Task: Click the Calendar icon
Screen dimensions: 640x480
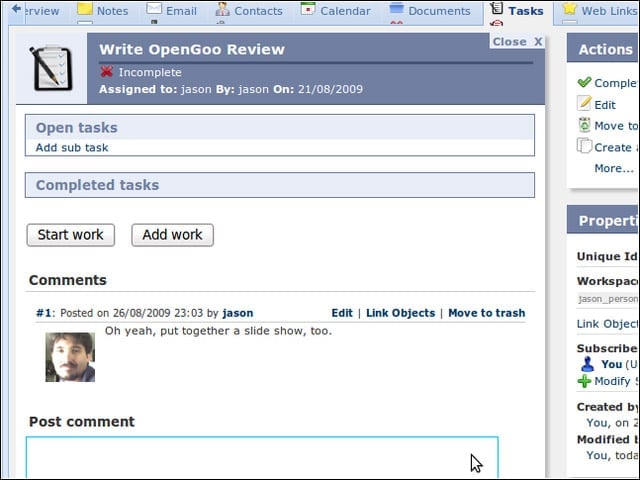Action: click(308, 9)
